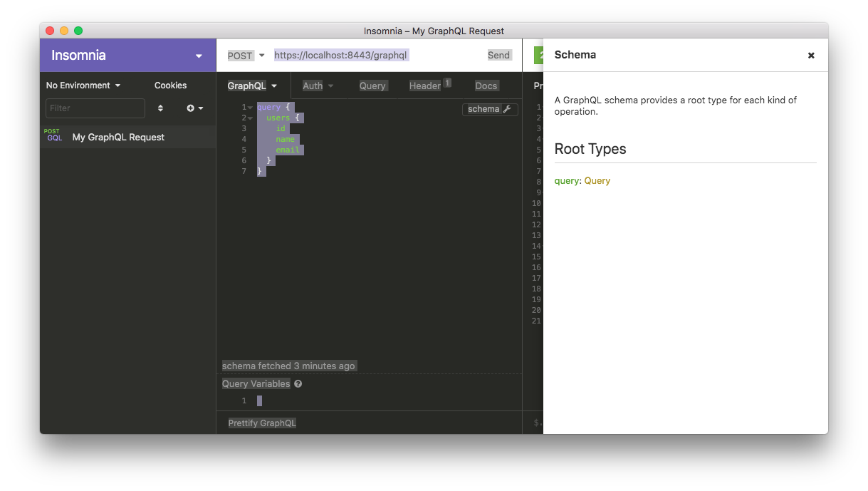Viewport: 868px width, 491px height.
Task: Switch to the Docs tab
Action: [486, 86]
